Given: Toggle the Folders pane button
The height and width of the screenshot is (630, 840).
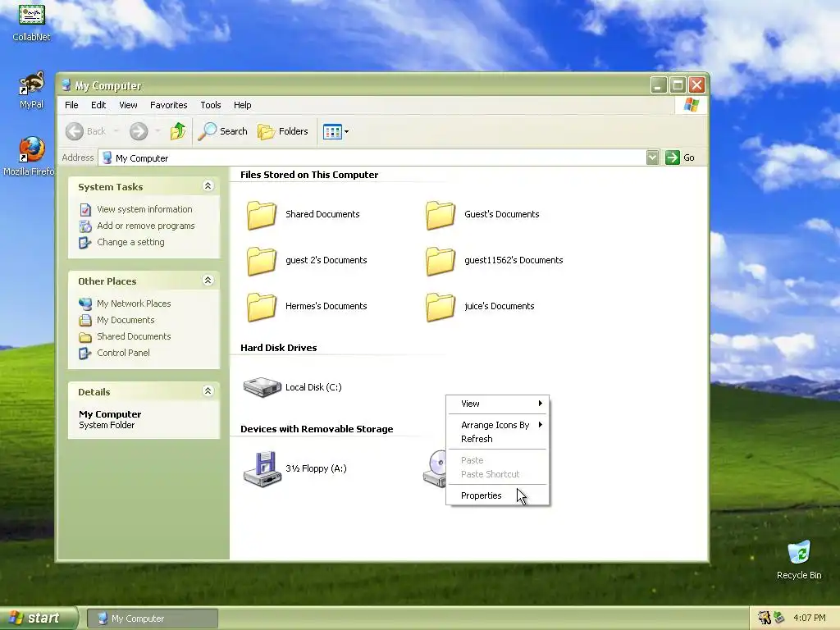Looking at the screenshot, I should pyautogui.click(x=283, y=131).
